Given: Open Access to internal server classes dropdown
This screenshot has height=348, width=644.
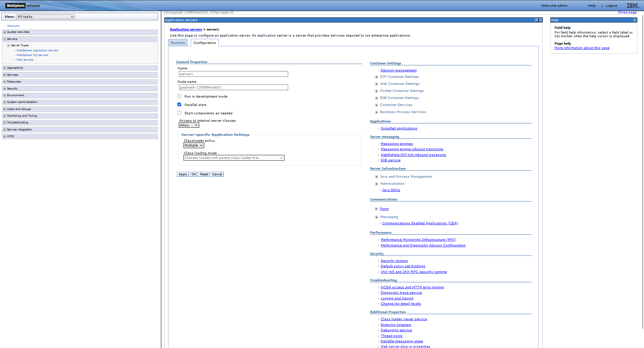Looking at the screenshot, I should coord(189,125).
